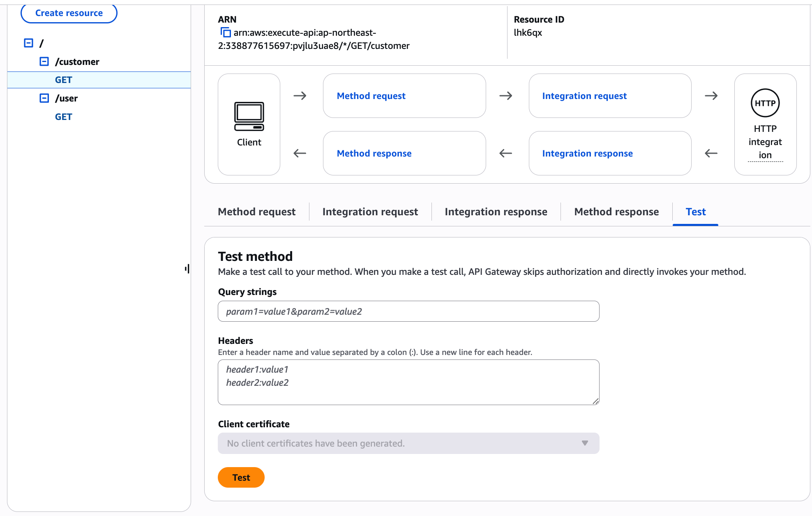Click the Headers text area

point(408,382)
